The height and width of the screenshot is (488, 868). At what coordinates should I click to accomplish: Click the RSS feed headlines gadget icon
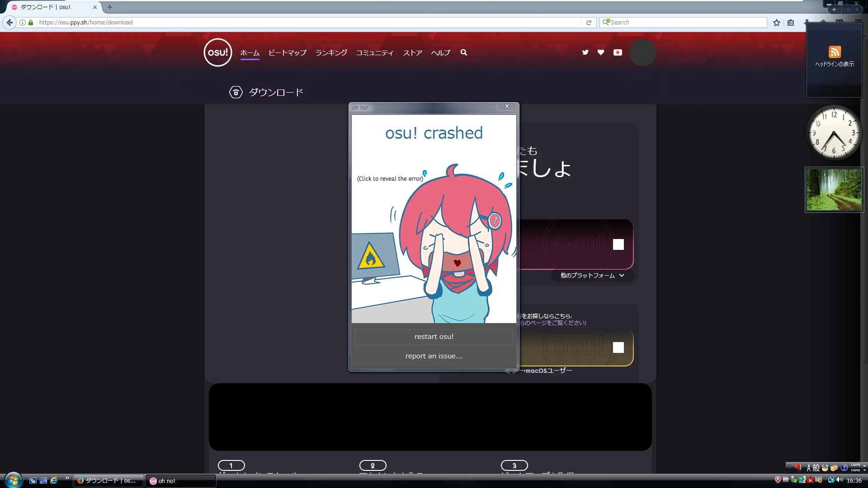tap(835, 52)
